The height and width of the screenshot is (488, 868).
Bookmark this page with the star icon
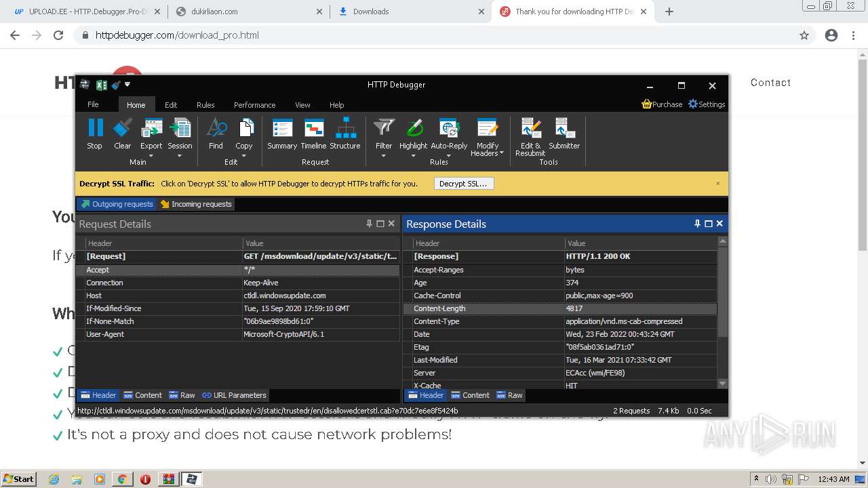point(804,35)
